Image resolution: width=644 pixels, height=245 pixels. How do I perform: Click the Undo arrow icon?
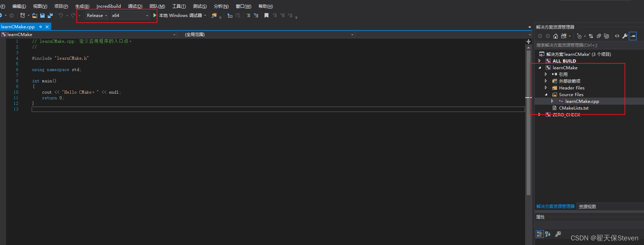click(61, 16)
